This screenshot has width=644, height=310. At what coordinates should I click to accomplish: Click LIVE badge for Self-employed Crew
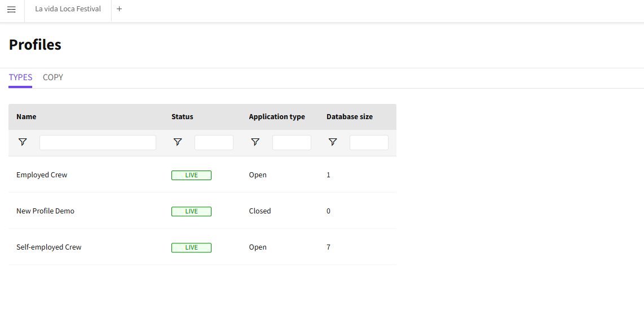click(x=191, y=247)
